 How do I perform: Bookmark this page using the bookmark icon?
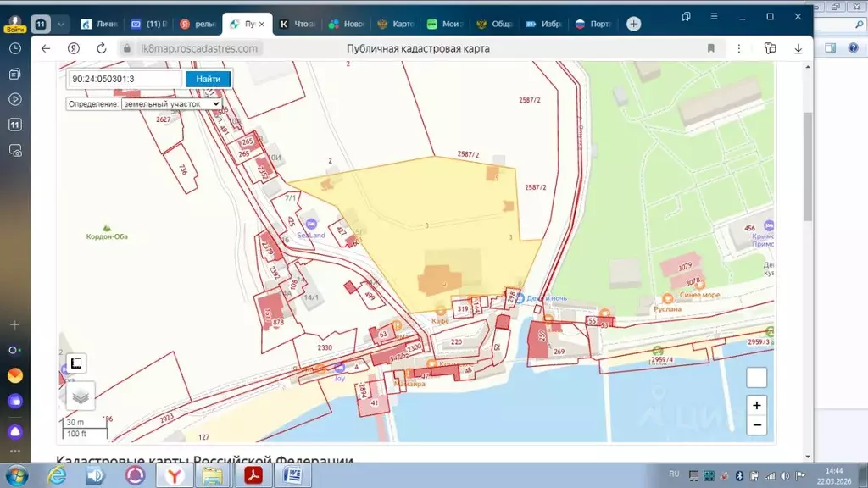pos(711,48)
